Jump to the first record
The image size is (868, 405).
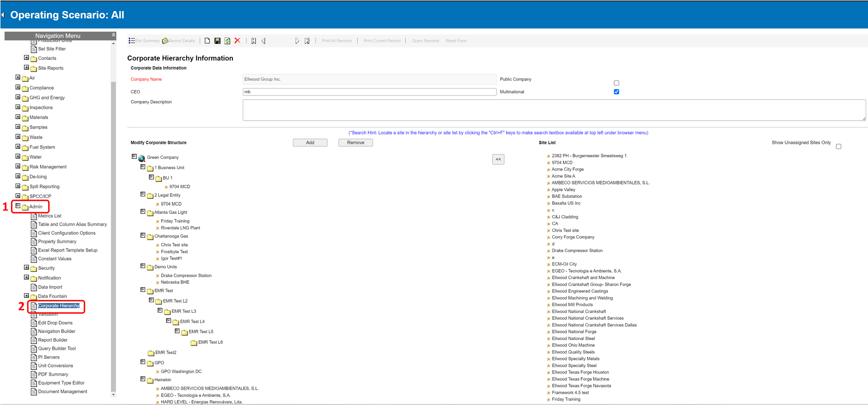(x=254, y=41)
